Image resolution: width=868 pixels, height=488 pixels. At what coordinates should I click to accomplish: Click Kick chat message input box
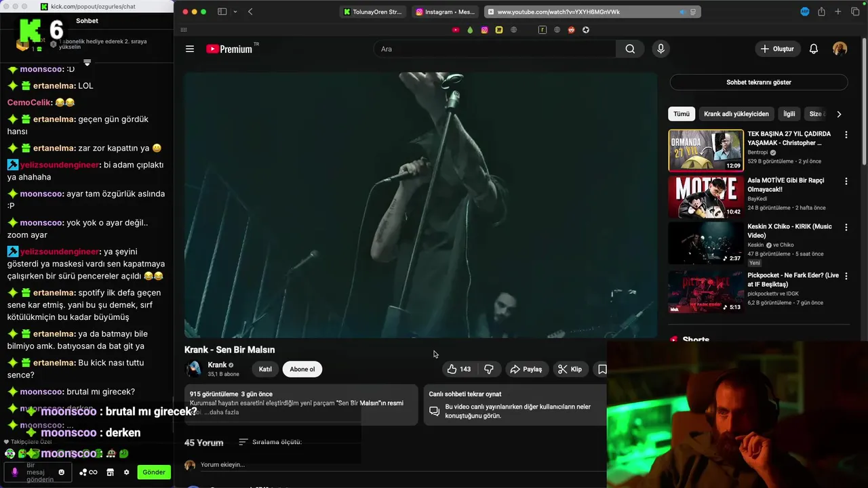(x=37, y=472)
